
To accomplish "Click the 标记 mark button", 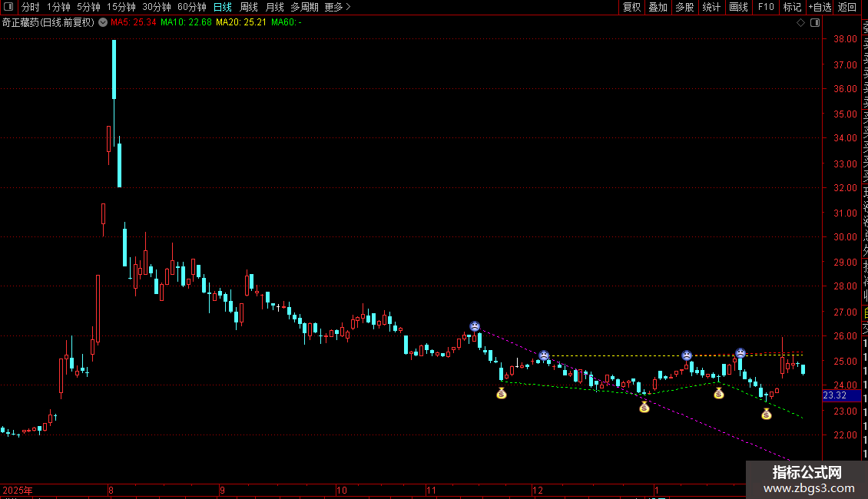I will click(792, 7).
